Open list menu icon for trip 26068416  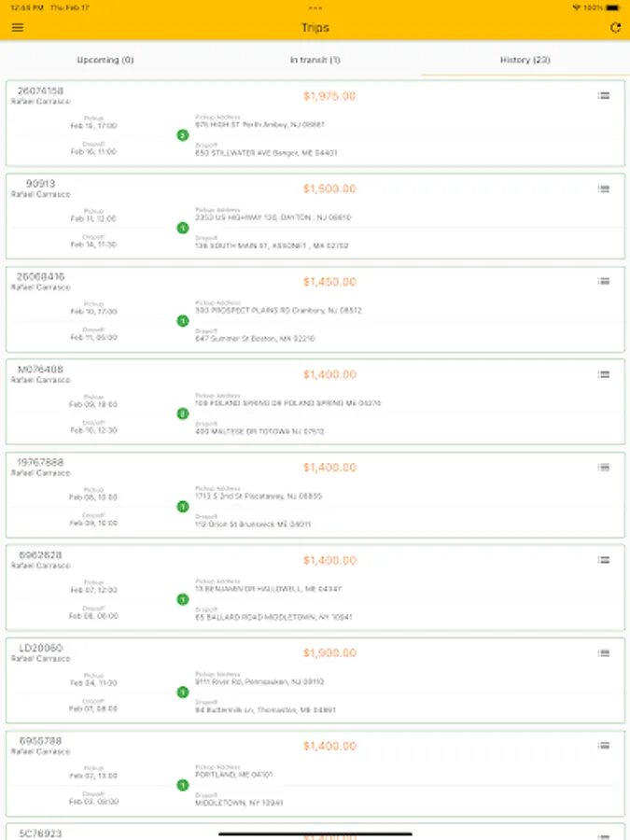click(x=604, y=281)
